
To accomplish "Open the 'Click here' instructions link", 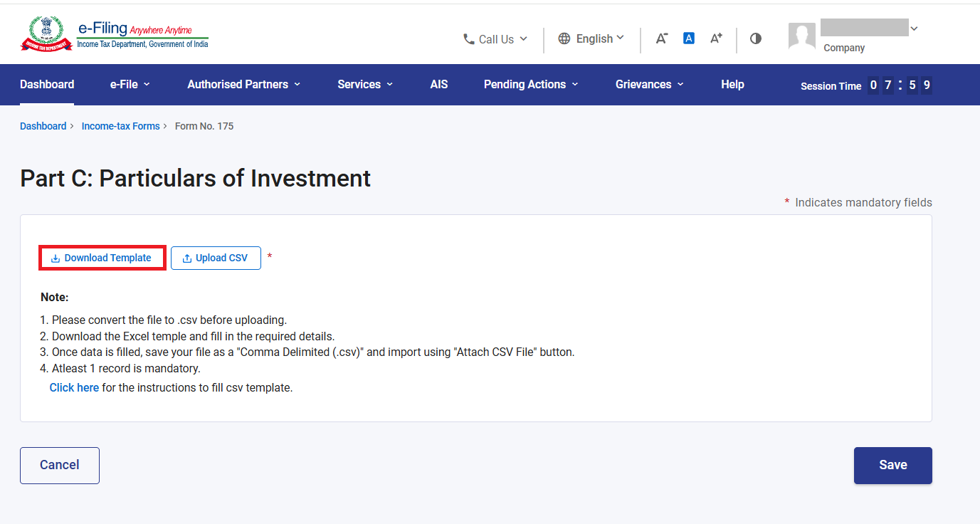I will [x=74, y=388].
